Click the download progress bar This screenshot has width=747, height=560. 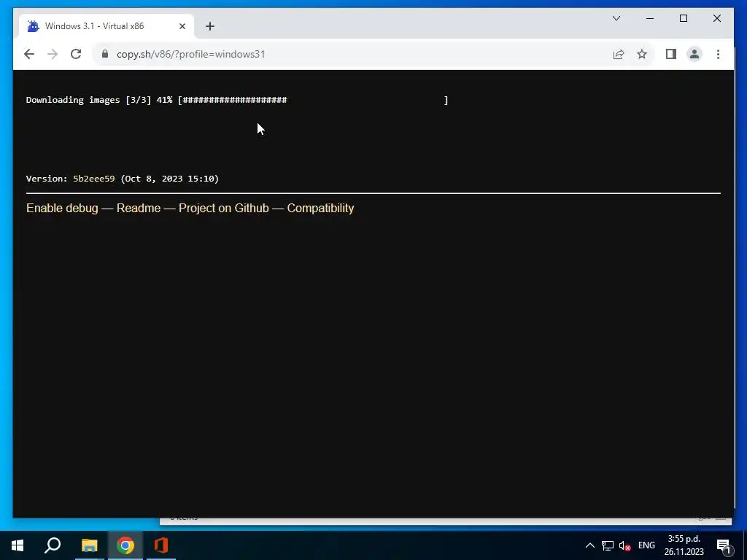pyautogui.click(x=313, y=100)
